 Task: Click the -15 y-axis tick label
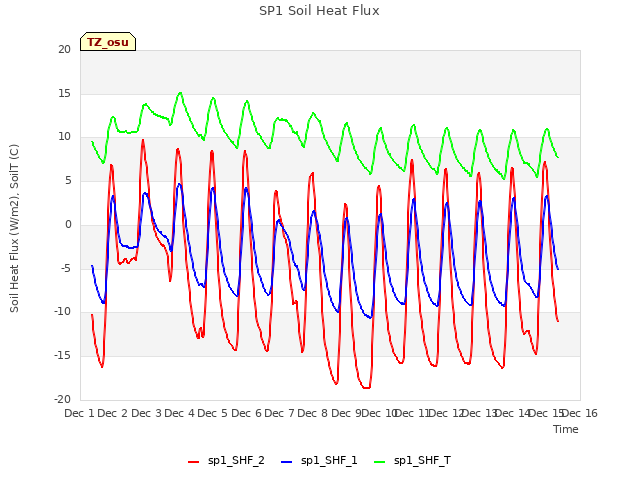[x=62, y=356]
